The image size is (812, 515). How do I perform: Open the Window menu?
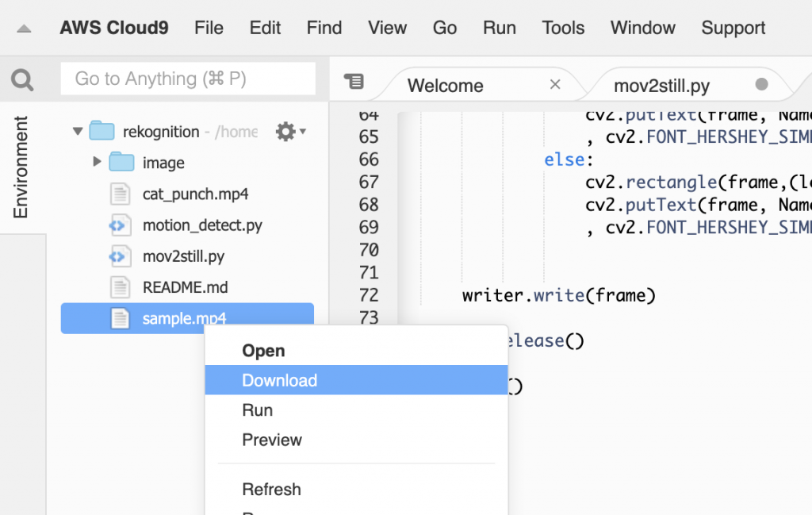pyautogui.click(x=642, y=28)
